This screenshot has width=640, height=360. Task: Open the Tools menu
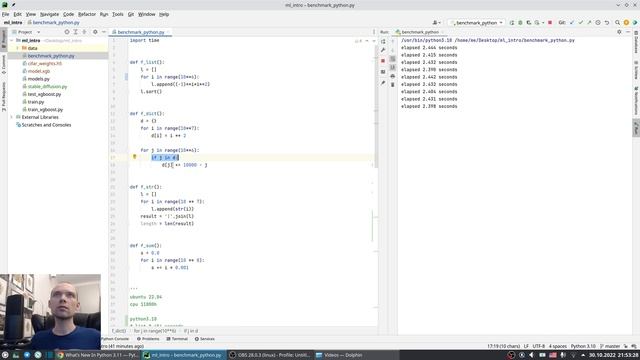tap(118, 14)
